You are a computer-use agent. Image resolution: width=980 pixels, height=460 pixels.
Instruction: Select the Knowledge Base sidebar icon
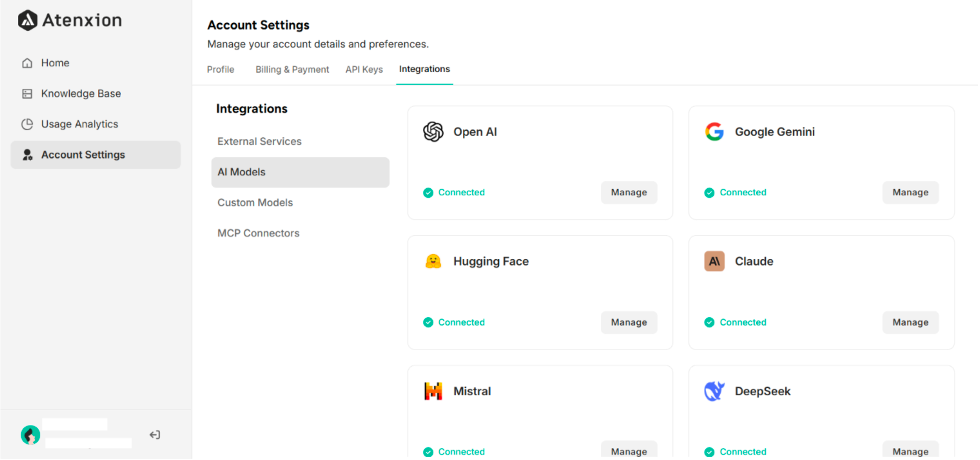(27, 93)
